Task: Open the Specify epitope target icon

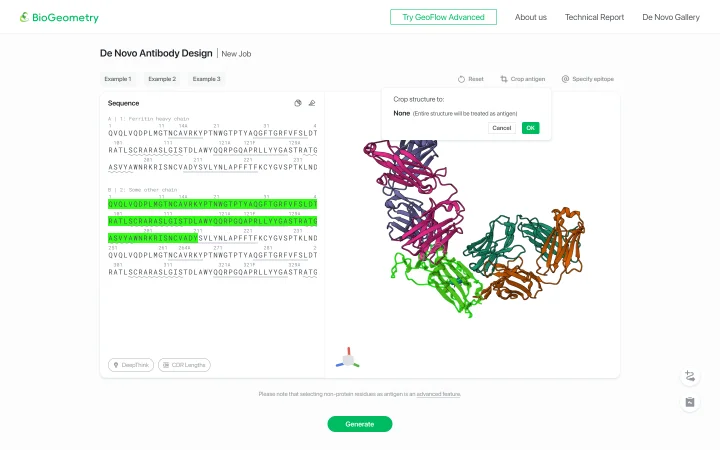Action: tap(565, 79)
